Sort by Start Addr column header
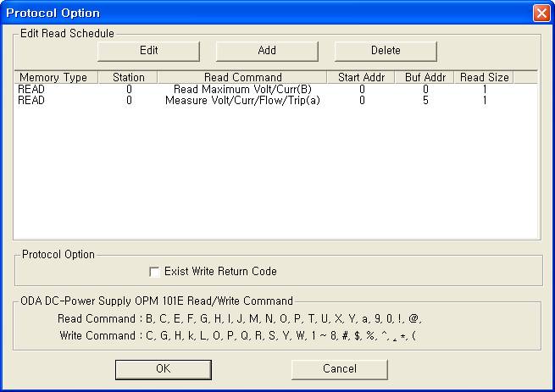Screen dimensions: 555x392 click(361, 77)
